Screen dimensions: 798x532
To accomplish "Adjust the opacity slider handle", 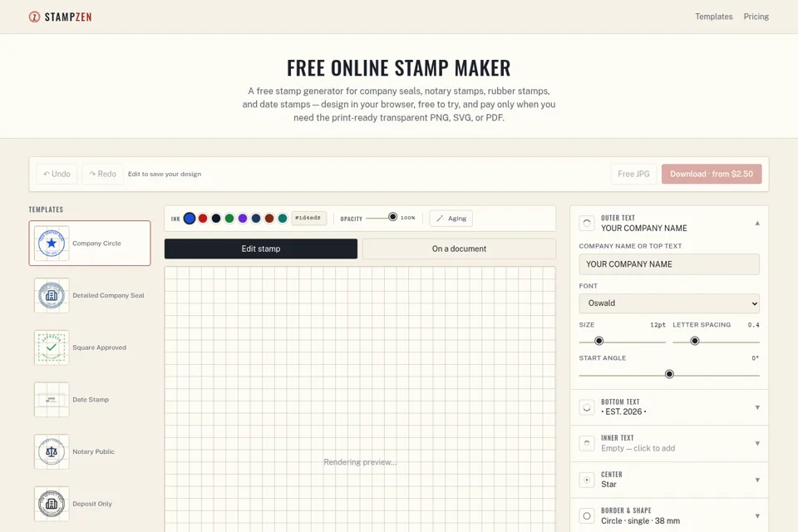I will [392, 217].
